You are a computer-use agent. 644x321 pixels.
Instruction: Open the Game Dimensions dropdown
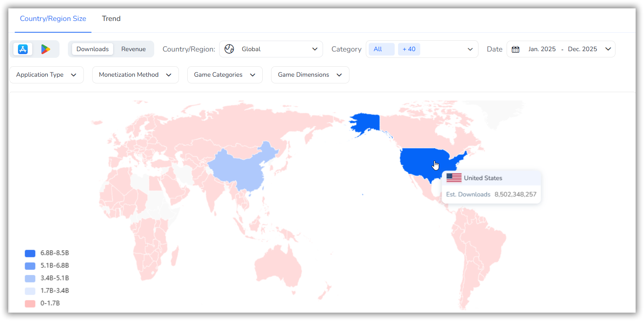point(310,75)
